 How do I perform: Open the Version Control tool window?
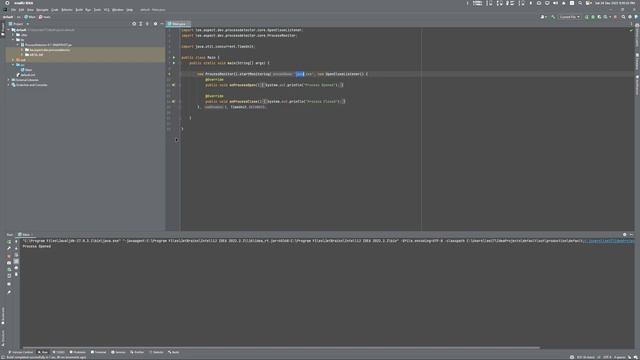20,352
